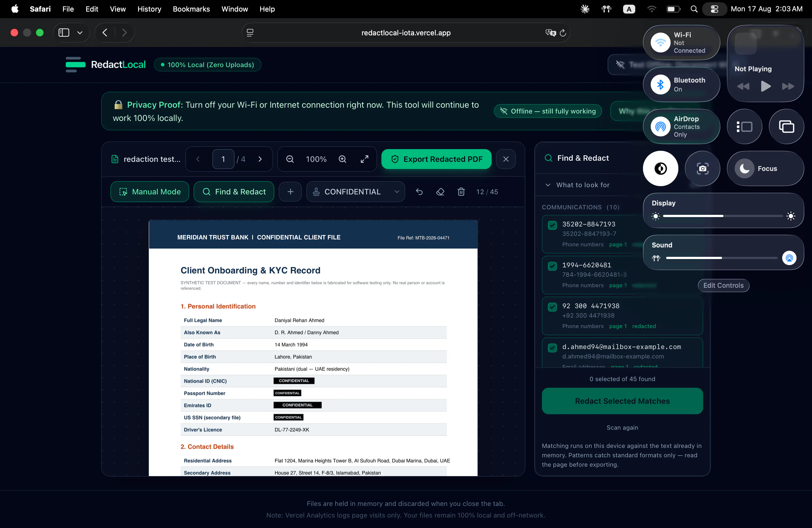Undo the last redaction
This screenshot has height=528, width=812.
point(419,192)
